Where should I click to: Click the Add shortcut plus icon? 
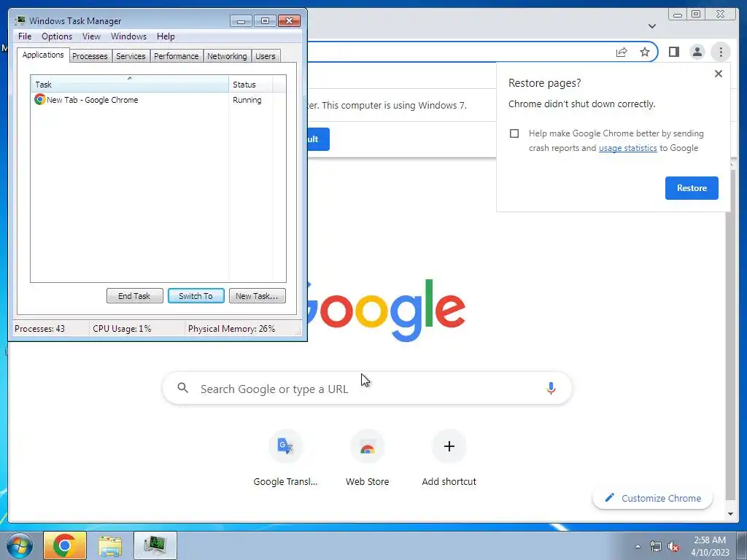(449, 446)
